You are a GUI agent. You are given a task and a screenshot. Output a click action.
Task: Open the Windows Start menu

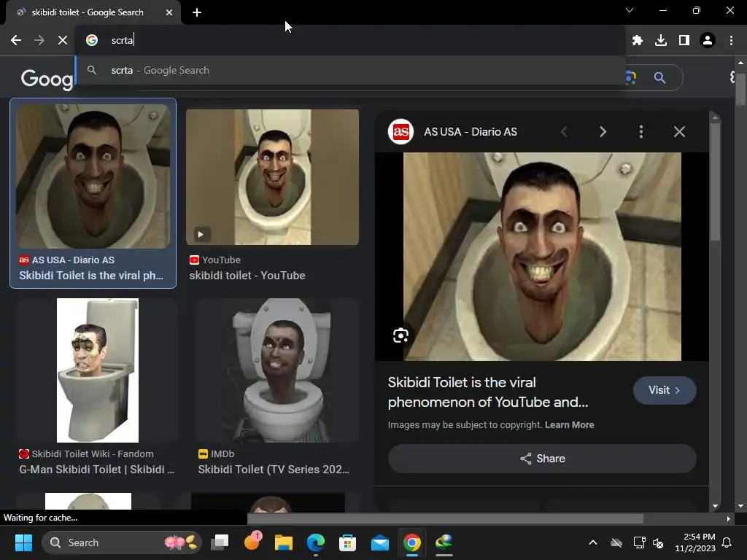pos(23,542)
